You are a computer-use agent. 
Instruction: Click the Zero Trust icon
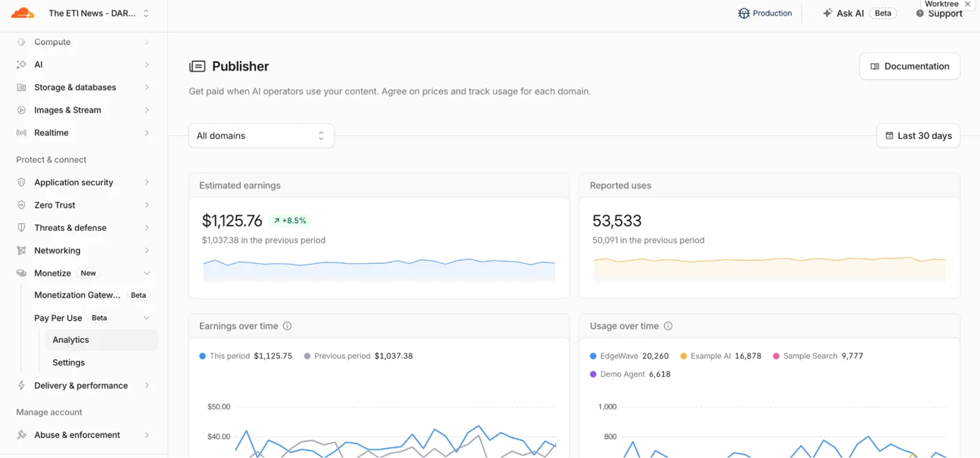tap(21, 205)
